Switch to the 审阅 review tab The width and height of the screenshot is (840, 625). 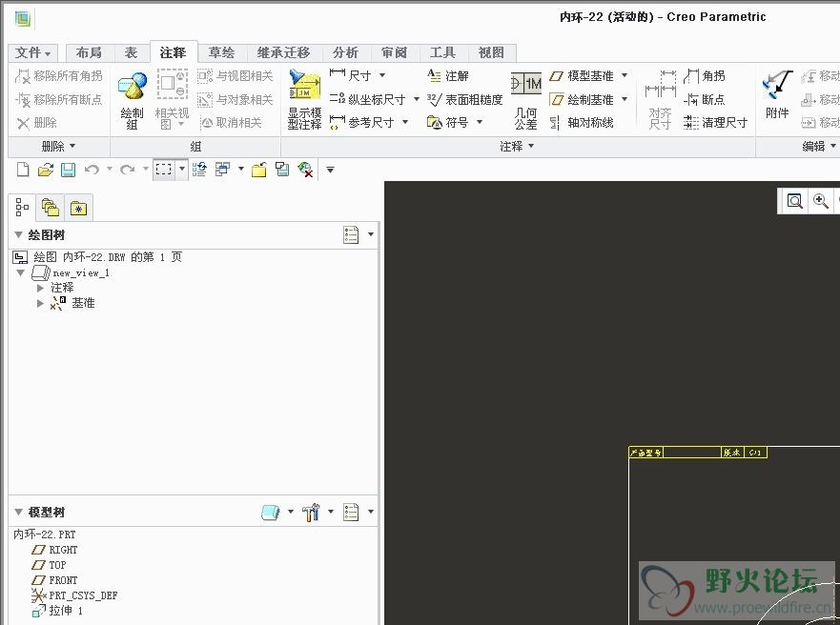point(395,52)
